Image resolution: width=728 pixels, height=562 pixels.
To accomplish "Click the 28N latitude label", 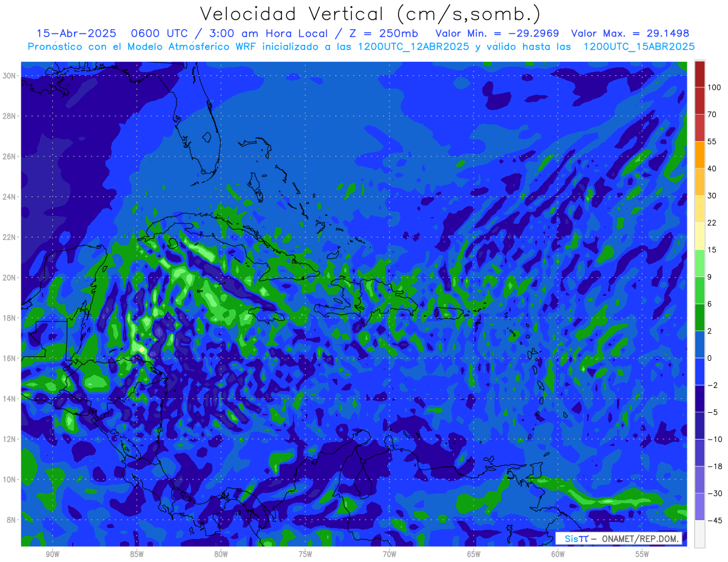I will click(x=9, y=116).
